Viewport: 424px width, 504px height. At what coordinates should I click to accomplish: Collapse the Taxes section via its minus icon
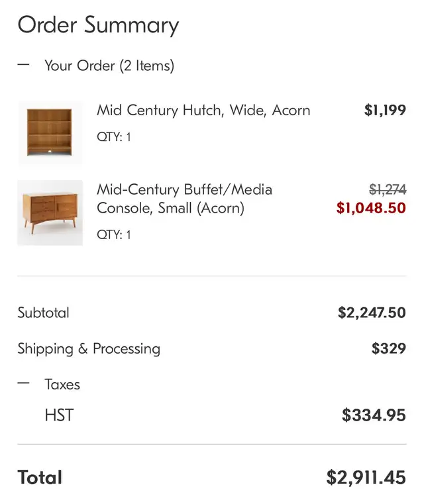pos(23,383)
